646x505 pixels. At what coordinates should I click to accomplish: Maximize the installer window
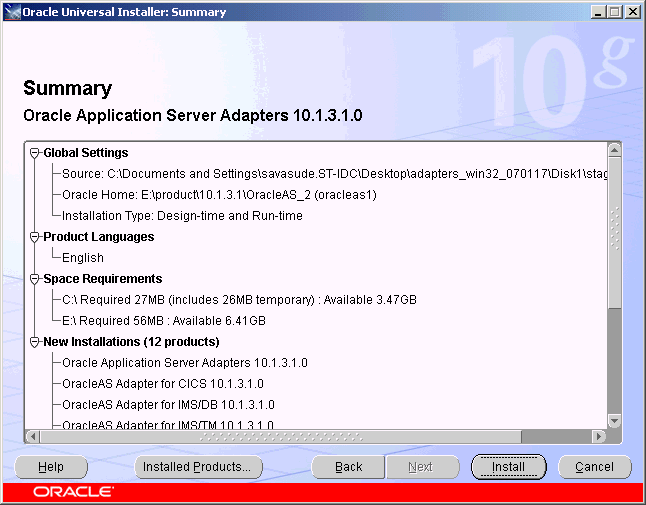click(614, 12)
